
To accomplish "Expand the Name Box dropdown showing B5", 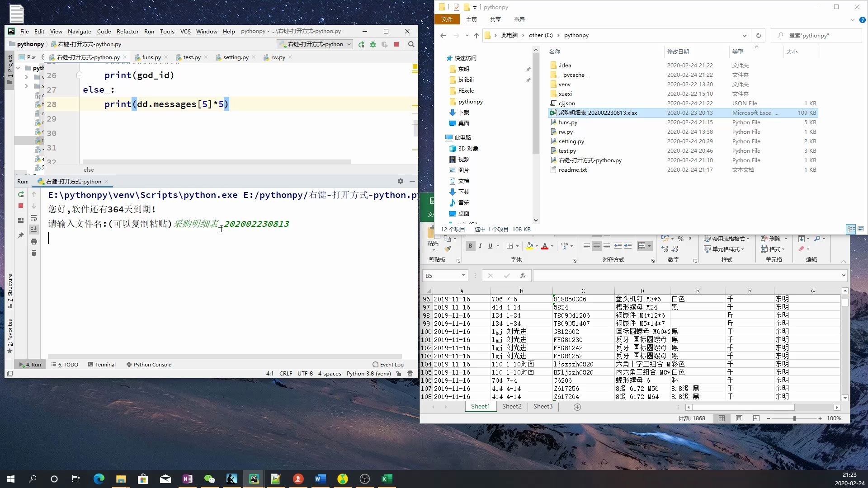I will point(463,275).
